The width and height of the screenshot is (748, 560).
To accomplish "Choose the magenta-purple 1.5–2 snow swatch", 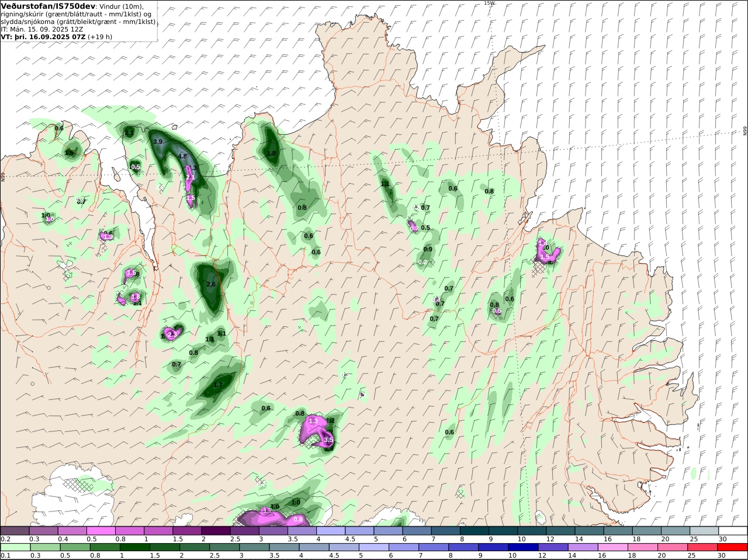I will click(187, 531).
